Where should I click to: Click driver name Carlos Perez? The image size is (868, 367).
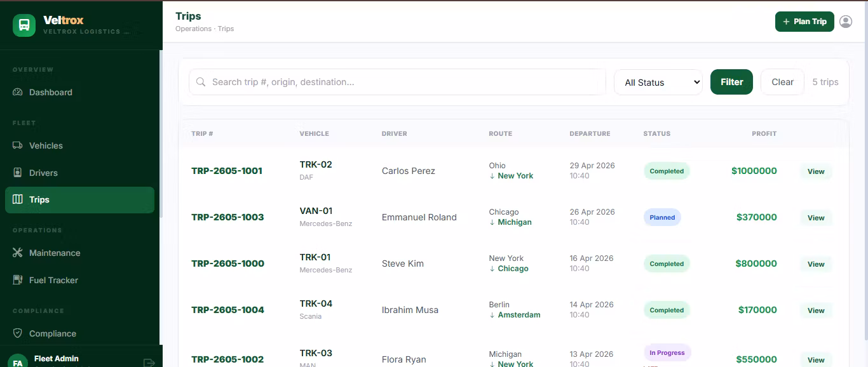[409, 171]
